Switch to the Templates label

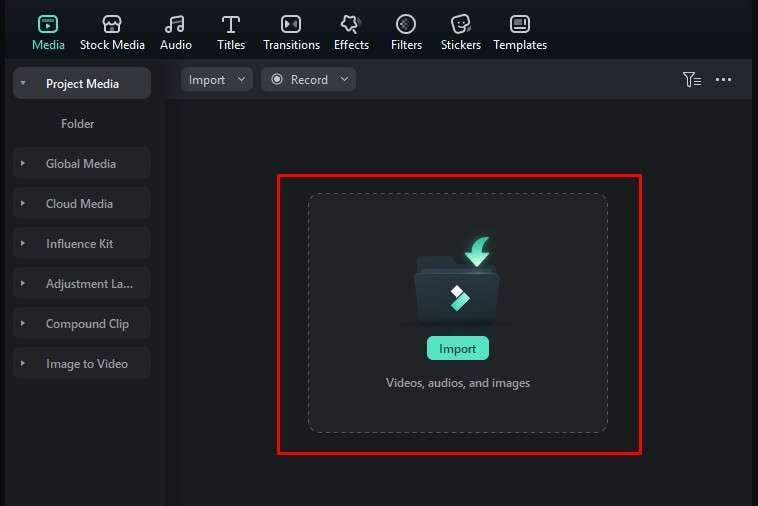pyautogui.click(x=520, y=45)
